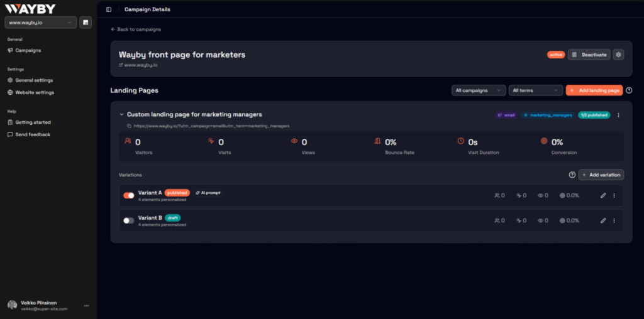Open Variant B more options menu
644x319 pixels.
tap(614, 220)
